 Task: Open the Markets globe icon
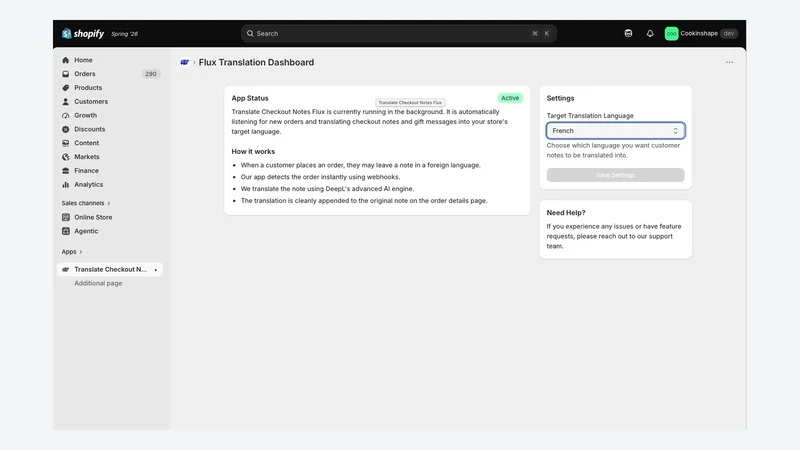pyautogui.click(x=65, y=157)
